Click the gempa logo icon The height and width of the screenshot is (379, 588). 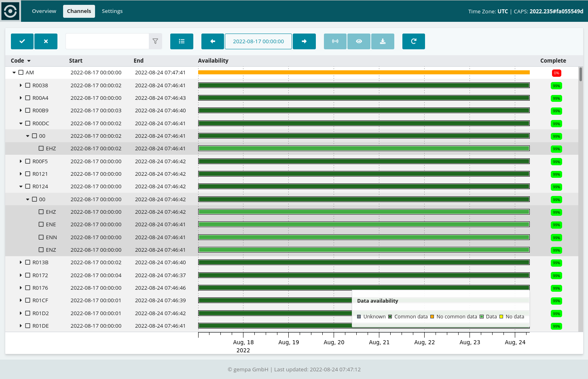point(10,11)
